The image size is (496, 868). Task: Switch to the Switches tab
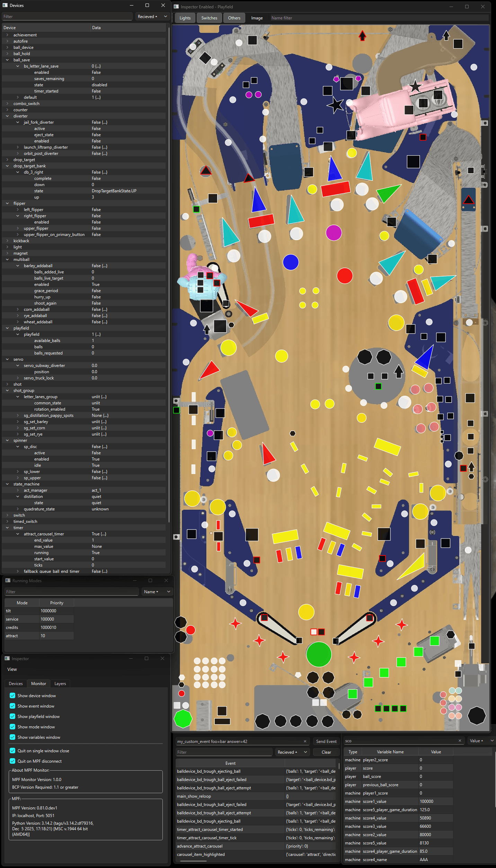click(209, 18)
